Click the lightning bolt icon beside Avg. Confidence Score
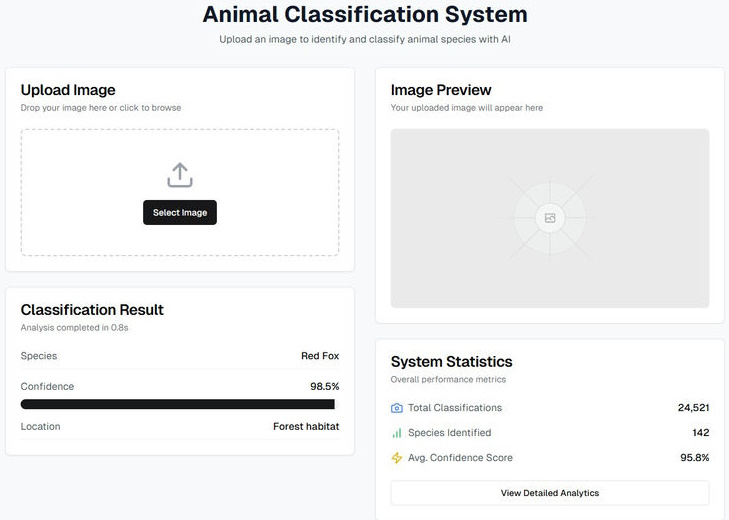The width and height of the screenshot is (729, 520). point(397,458)
